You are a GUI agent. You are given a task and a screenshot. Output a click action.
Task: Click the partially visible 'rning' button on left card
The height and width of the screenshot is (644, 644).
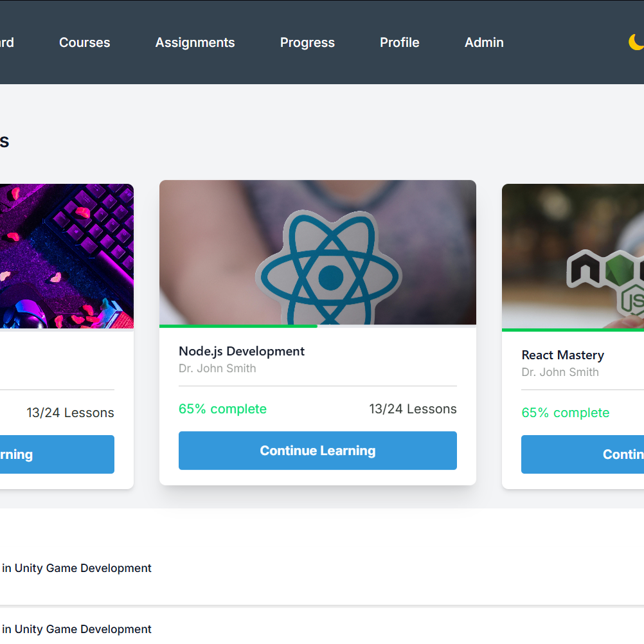point(57,454)
